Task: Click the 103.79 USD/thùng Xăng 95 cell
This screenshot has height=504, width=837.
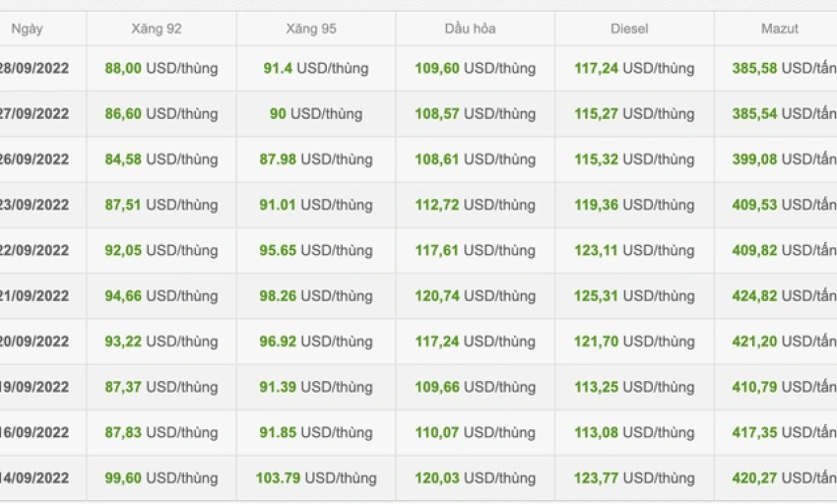Action: [316, 477]
